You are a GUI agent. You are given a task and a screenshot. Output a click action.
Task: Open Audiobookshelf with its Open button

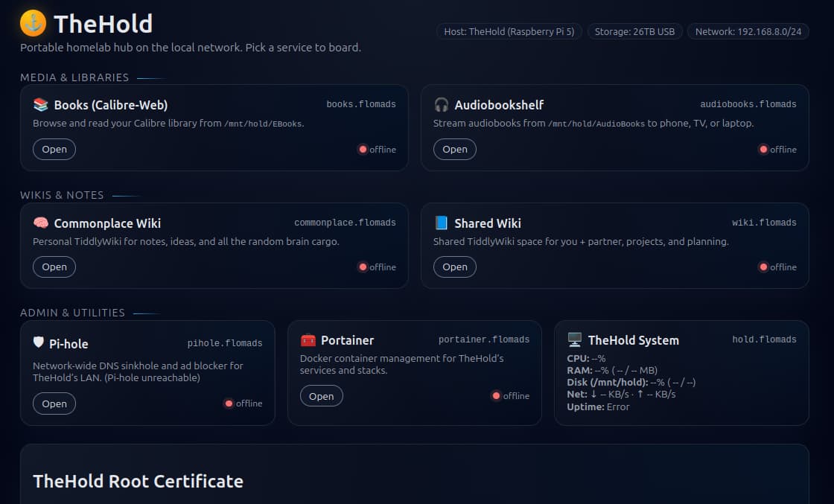tap(455, 149)
